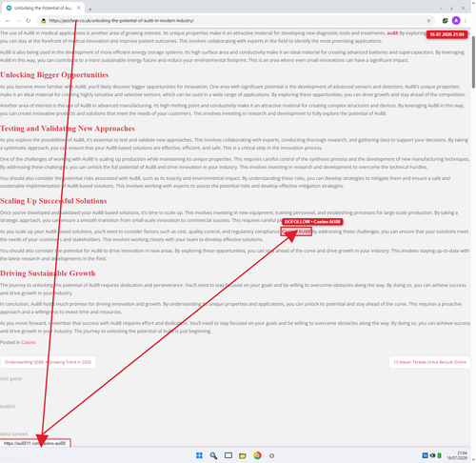Focus the address bar URL
476x463 pixels.
[x=121, y=21]
